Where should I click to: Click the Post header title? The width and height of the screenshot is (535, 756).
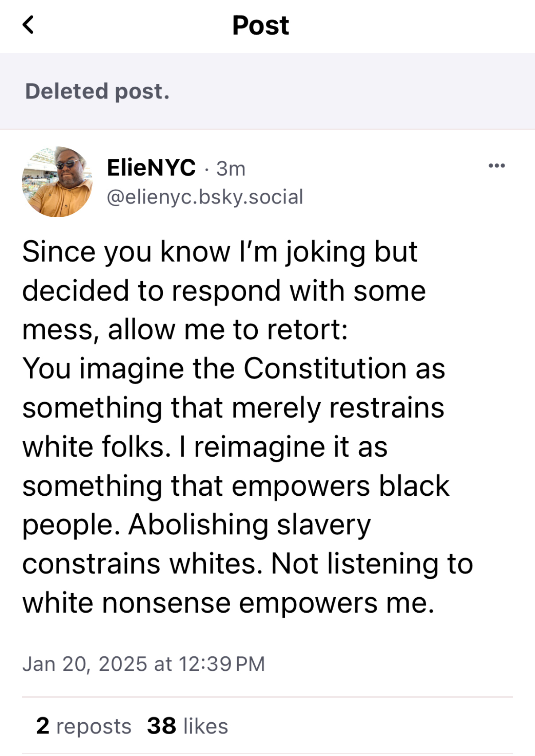260,25
